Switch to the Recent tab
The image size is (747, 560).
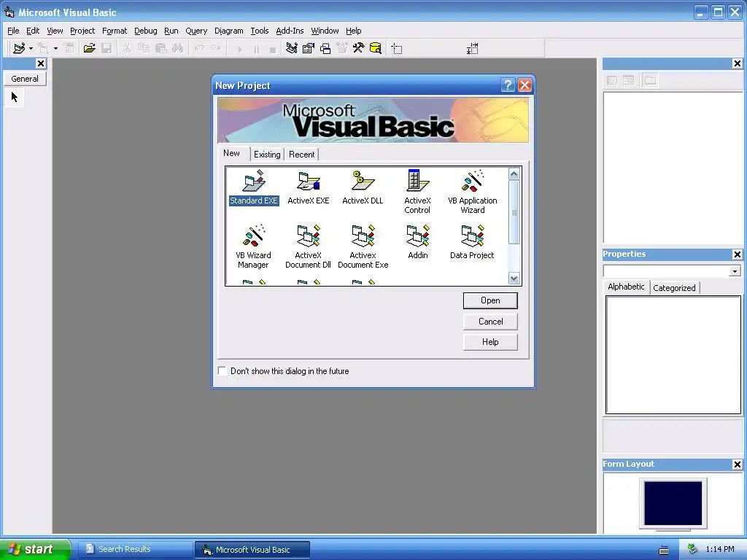tap(301, 155)
